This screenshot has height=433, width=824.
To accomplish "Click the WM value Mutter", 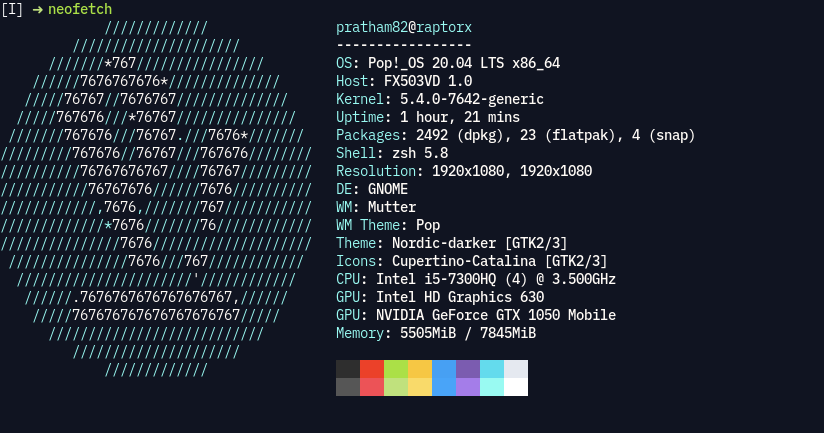I will pyautogui.click(x=392, y=207).
